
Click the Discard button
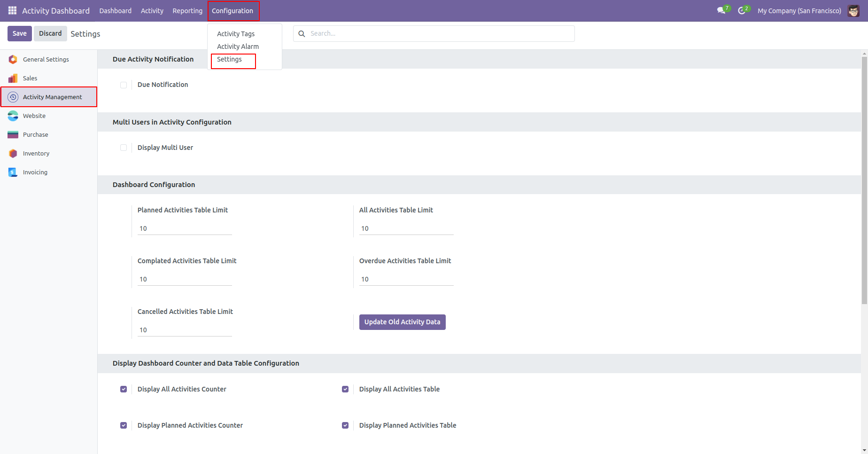coord(50,33)
